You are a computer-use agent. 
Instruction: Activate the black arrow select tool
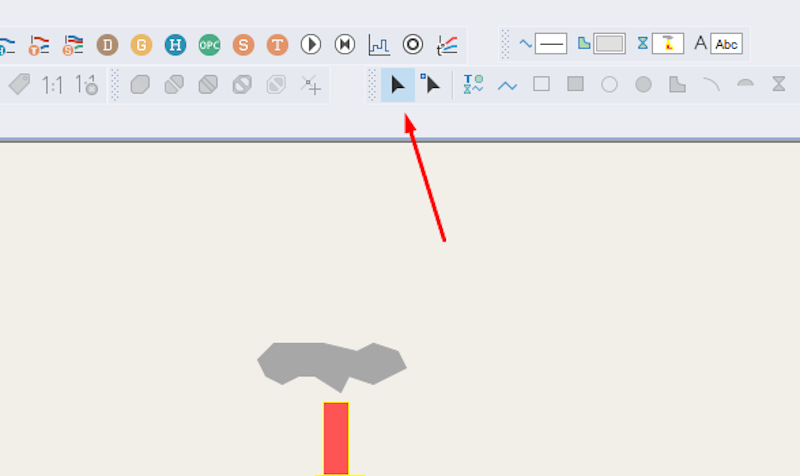[x=397, y=85]
